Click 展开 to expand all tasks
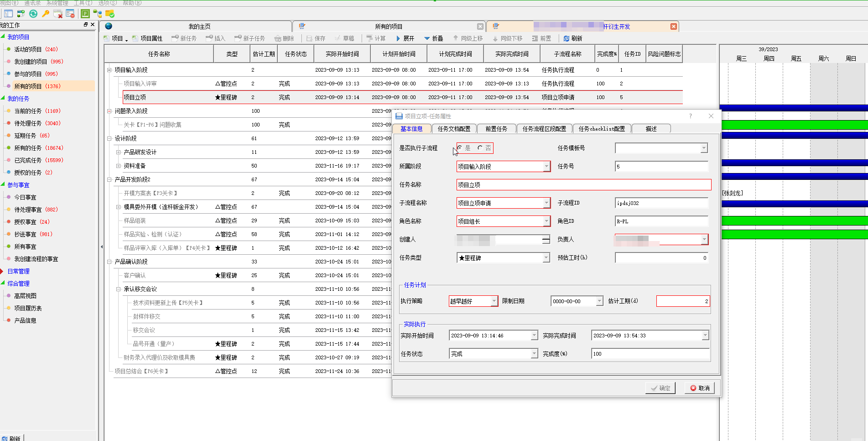 (405, 38)
